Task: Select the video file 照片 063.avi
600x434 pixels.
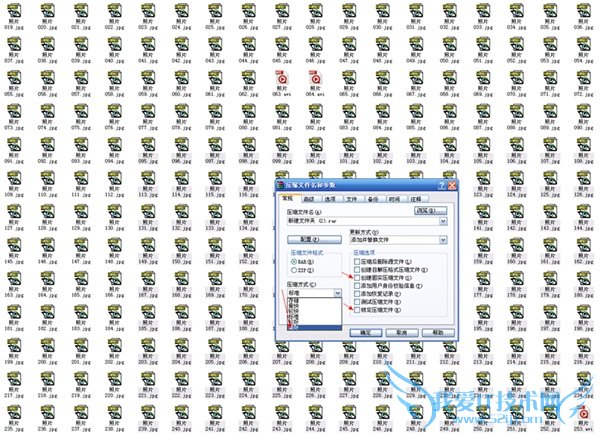Action: pyautogui.click(x=282, y=83)
